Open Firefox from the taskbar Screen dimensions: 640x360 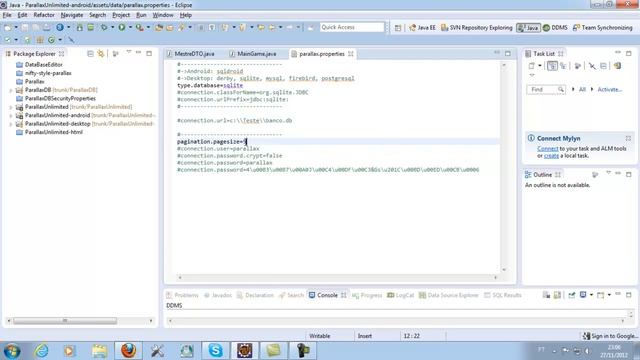[x=129, y=351]
